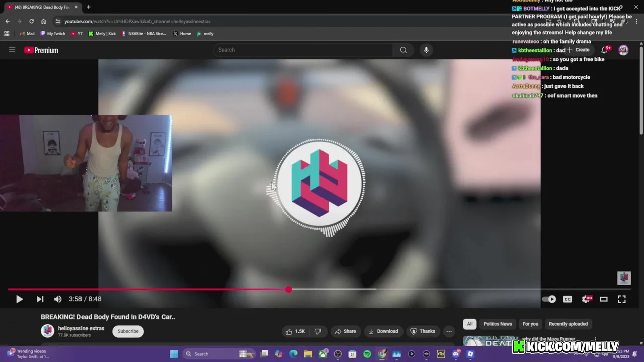Viewport: 644px width, 362px height.
Task: Open bookmarks apps grid
Action: click(7, 34)
